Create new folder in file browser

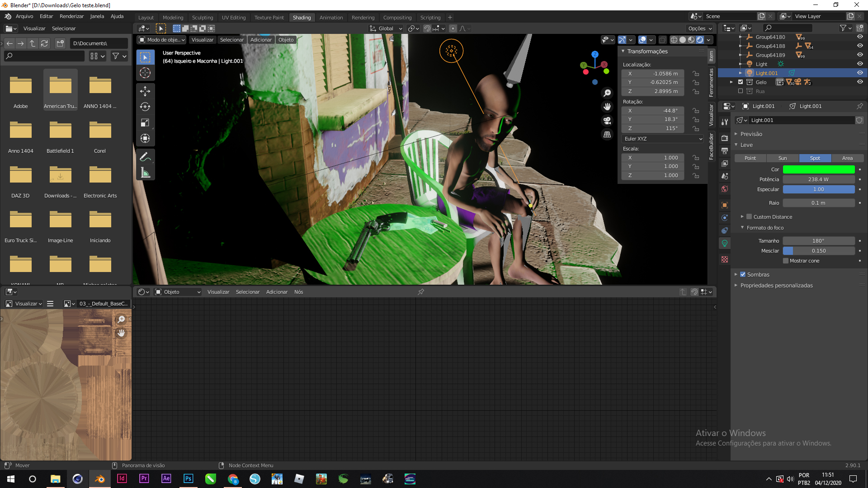pyautogui.click(x=60, y=43)
